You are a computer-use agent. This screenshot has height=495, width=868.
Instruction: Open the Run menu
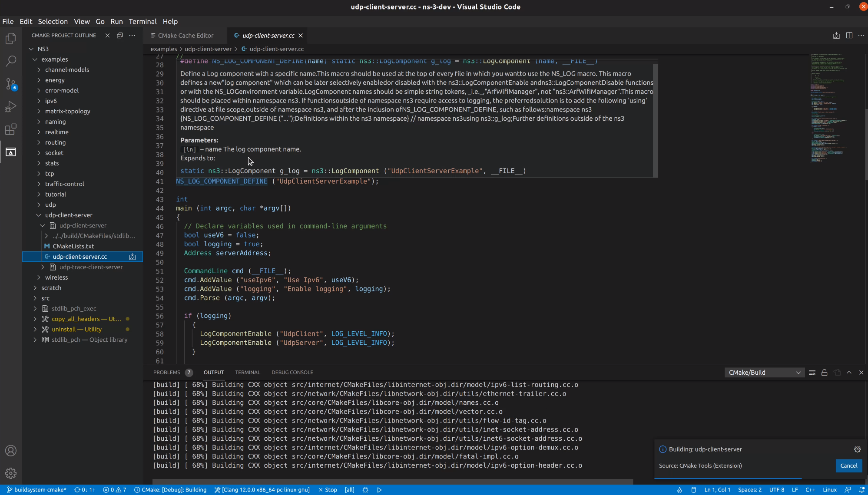116,21
